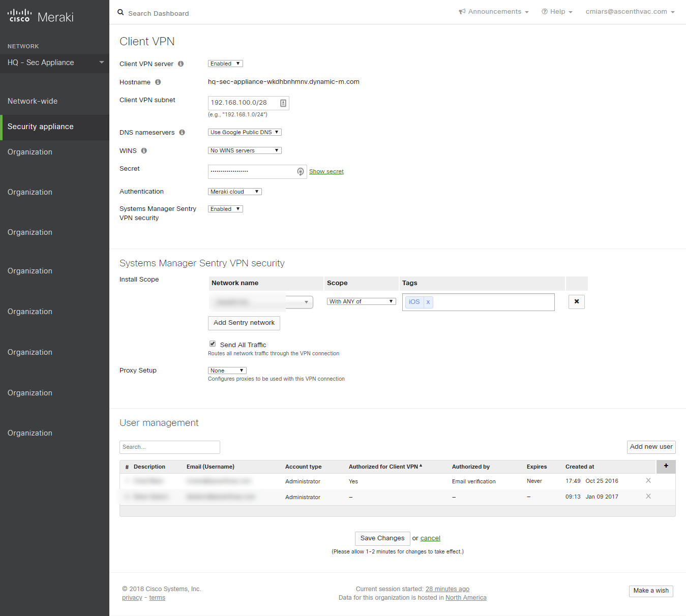The width and height of the screenshot is (686, 616).
Task: Click the Hostname info icon
Action: pos(158,82)
